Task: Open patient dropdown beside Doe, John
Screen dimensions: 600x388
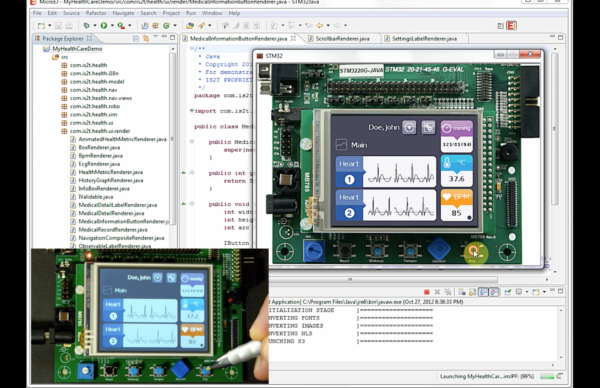Action: pyautogui.click(x=409, y=127)
